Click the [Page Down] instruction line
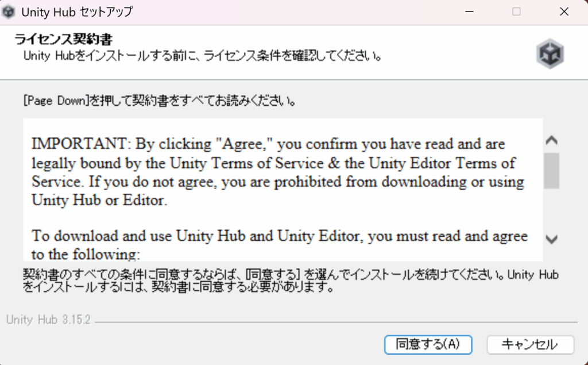Image resolution: width=588 pixels, height=365 pixels. (160, 102)
